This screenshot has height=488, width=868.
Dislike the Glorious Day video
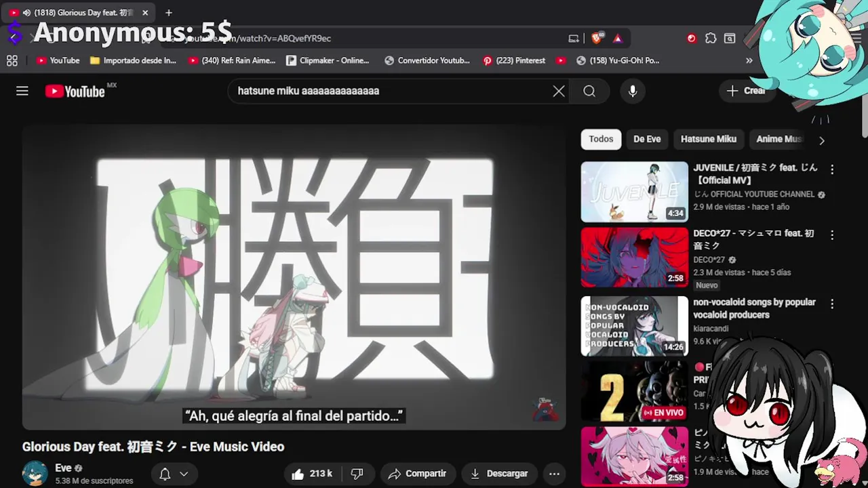tap(357, 474)
